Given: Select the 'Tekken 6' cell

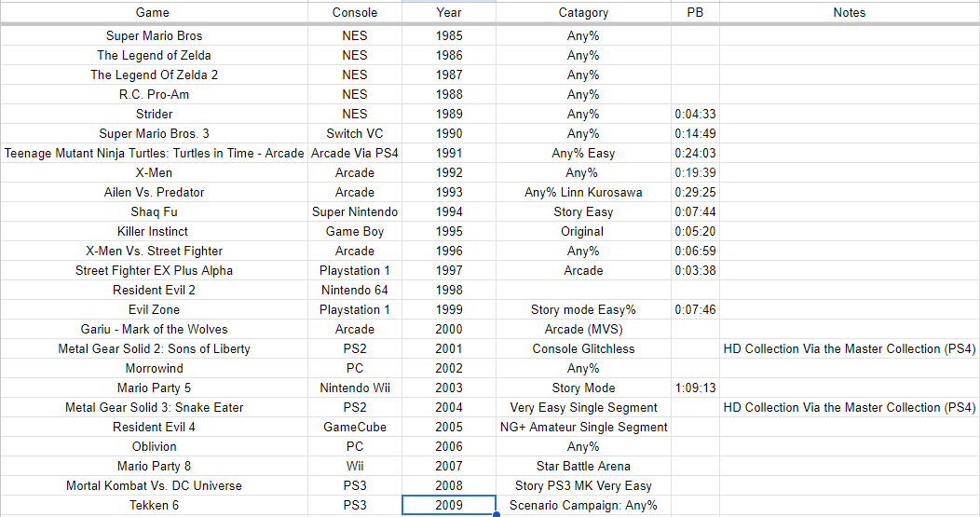Looking at the screenshot, I should coord(154,505).
